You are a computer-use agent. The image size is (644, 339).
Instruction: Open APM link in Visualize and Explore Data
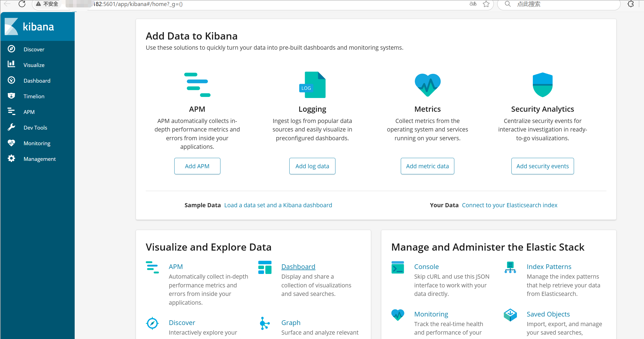[176, 267]
